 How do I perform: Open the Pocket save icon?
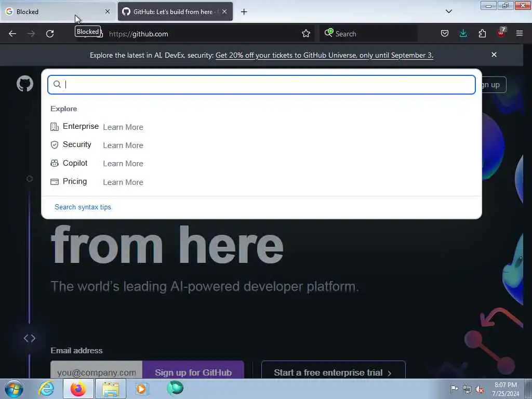445,34
